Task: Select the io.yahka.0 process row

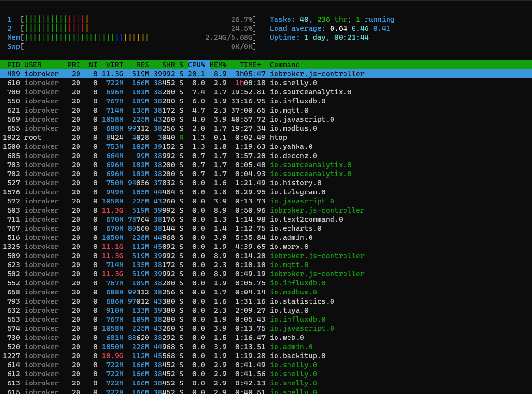Action: tap(266, 146)
